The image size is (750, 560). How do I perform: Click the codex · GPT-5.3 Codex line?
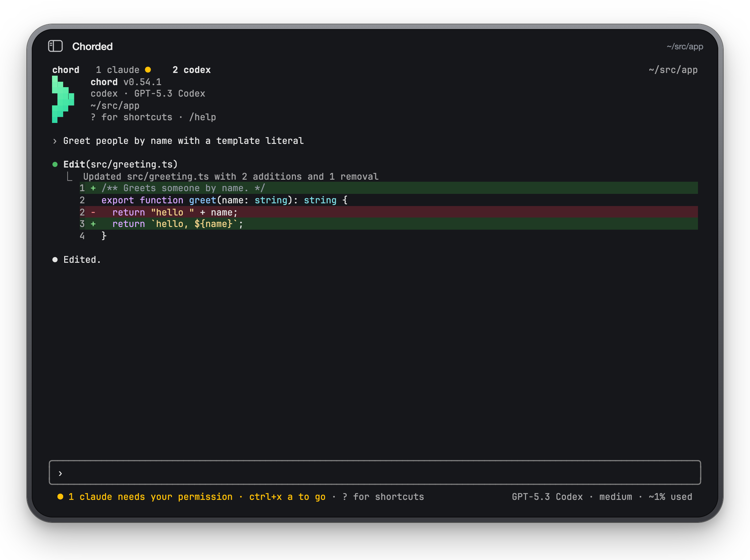(x=148, y=94)
